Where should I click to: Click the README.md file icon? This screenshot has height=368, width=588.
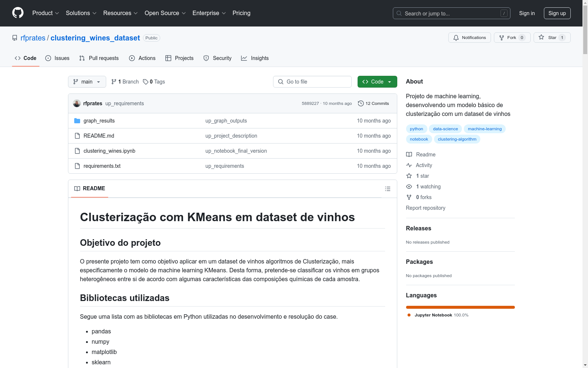pyautogui.click(x=77, y=136)
